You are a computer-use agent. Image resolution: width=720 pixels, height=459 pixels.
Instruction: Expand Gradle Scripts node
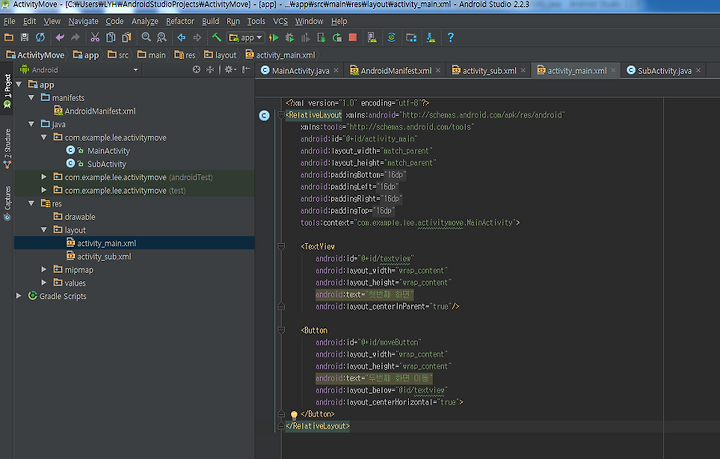click(19, 296)
